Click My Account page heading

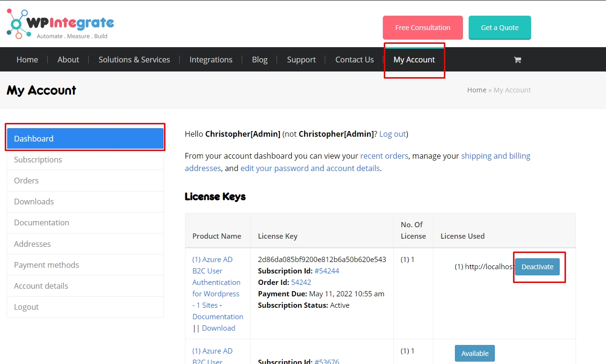tap(41, 91)
